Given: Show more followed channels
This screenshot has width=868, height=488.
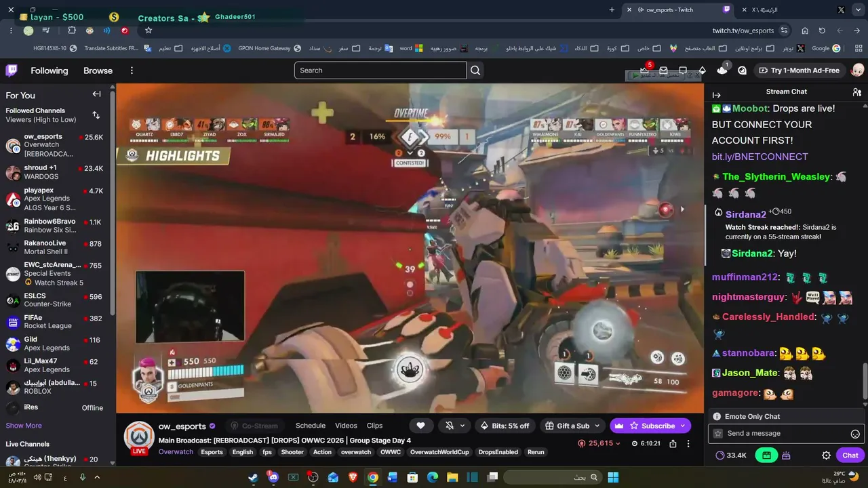Looking at the screenshot, I should click(24, 426).
